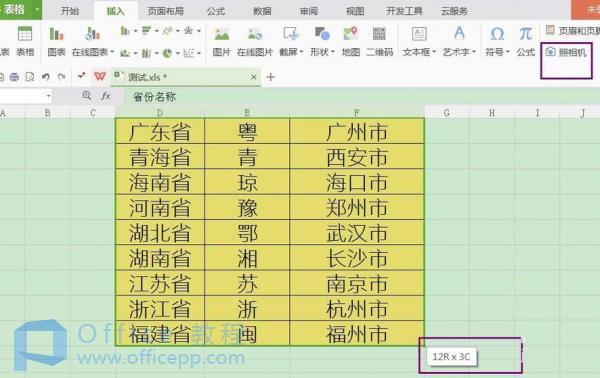Switch to the 页面布局 tab
The width and height of the screenshot is (600, 378).
pos(166,11)
